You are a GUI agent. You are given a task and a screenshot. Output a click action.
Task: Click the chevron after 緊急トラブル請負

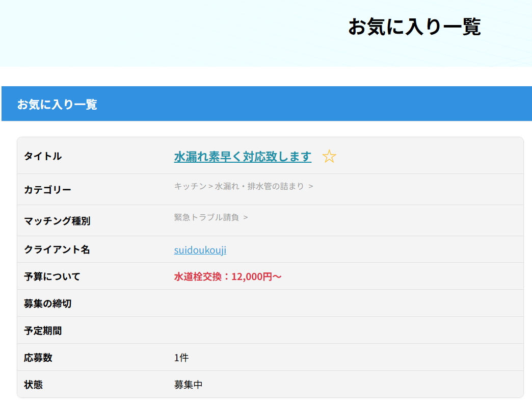click(x=246, y=217)
